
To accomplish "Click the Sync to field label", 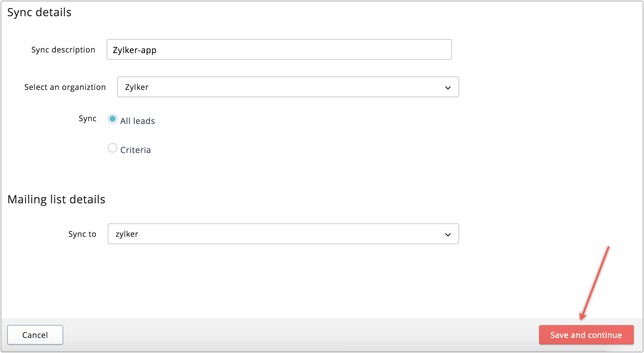I will [x=82, y=234].
